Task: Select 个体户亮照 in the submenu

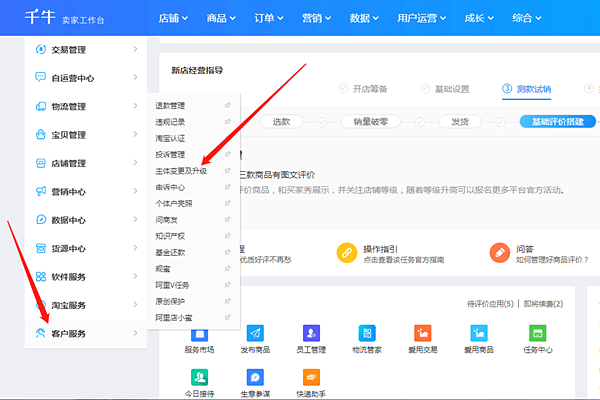Action: click(174, 204)
